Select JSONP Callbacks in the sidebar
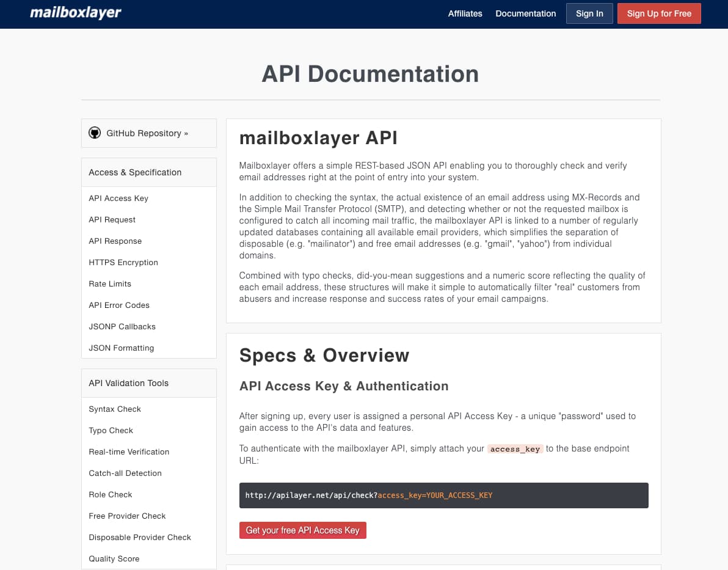Image resolution: width=728 pixels, height=570 pixels. pyautogui.click(x=122, y=326)
